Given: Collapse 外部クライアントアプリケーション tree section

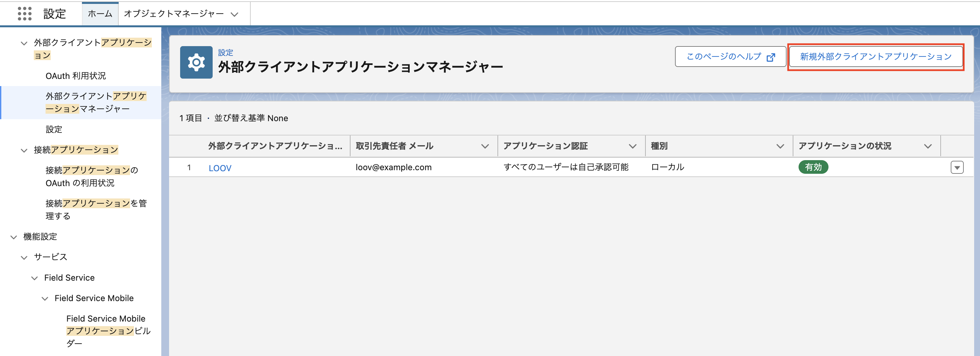Looking at the screenshot, I should click(x=24, y=43).
